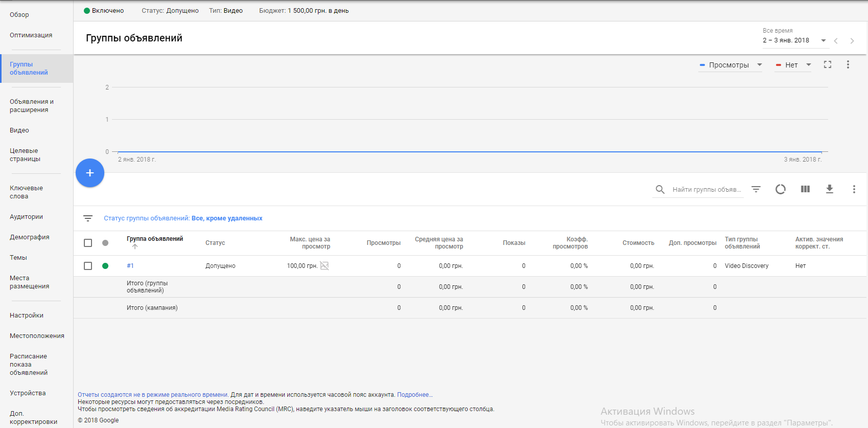
Task: Click the Тип: Видео campaign type text
Action: point(226,11)
